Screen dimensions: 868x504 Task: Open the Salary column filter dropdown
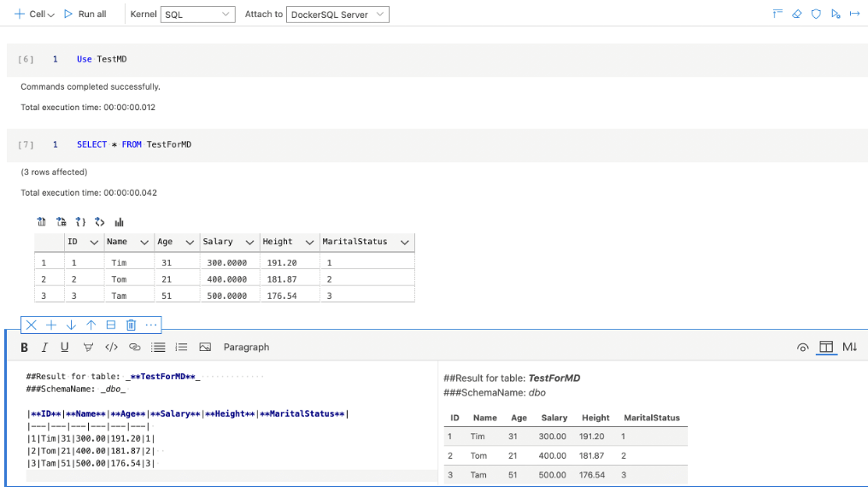click(x=249, y=243)
